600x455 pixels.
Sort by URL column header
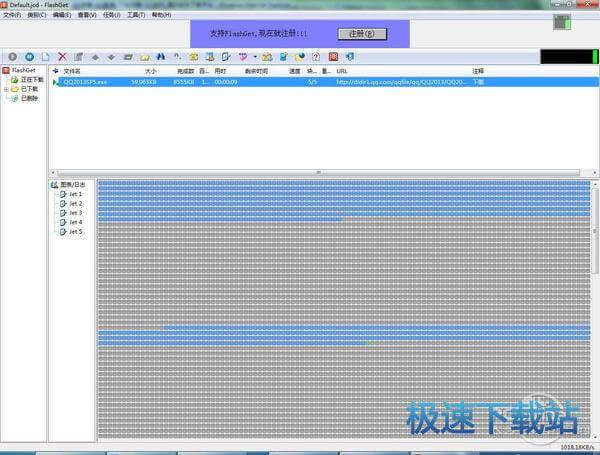click(342, 71)
